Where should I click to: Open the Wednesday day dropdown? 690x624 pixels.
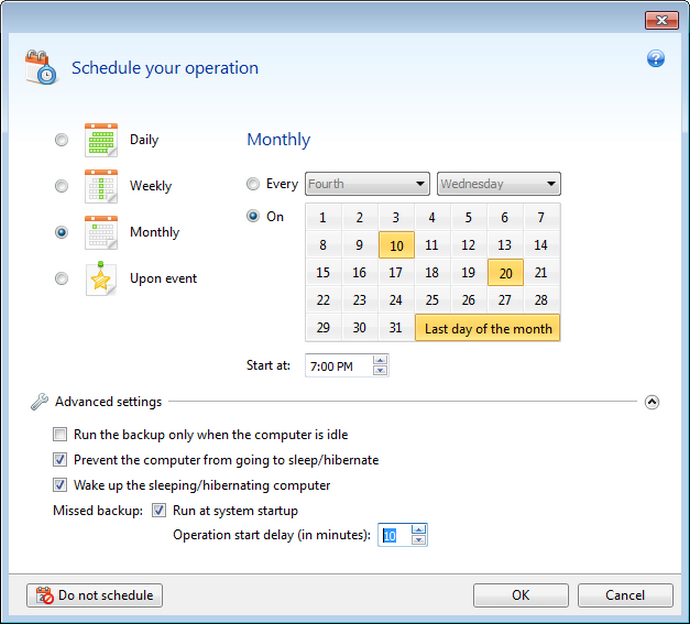click(498, 184)
